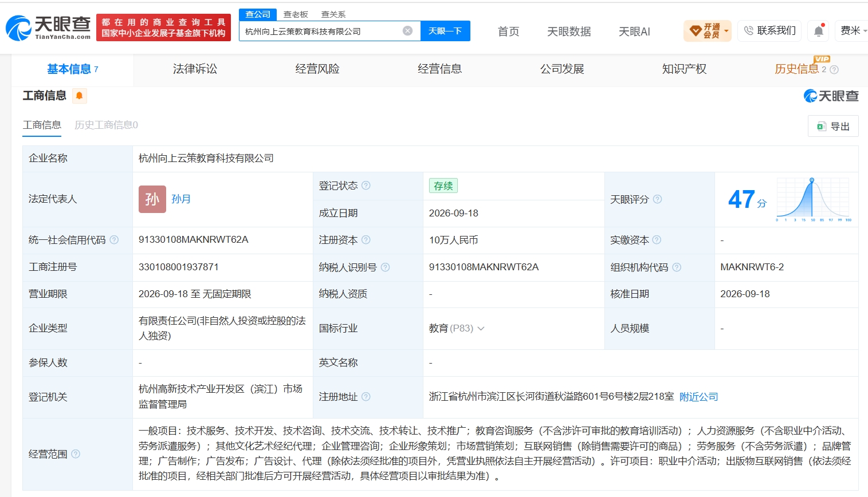This screenshot has height=497, width=868.
Task: Open the notification bell in the header
Action: pos(819,31)
